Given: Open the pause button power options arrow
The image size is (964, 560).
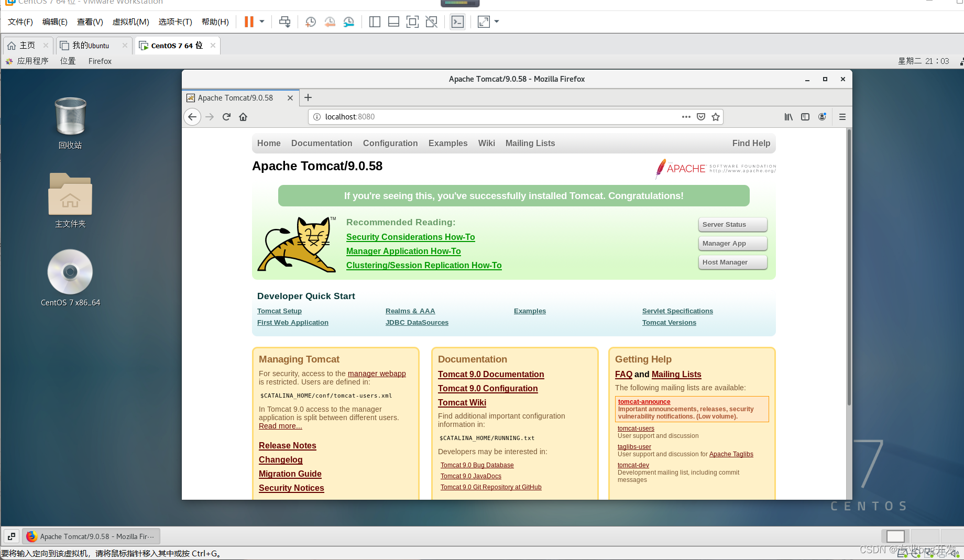Looking at the screenshot, I should click(262, 22).
